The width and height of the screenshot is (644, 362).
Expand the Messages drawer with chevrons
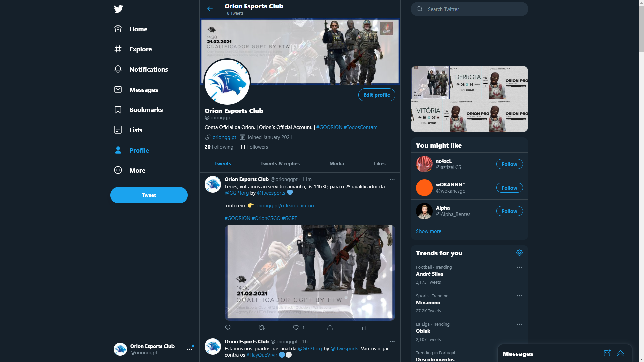coord(620,353)
